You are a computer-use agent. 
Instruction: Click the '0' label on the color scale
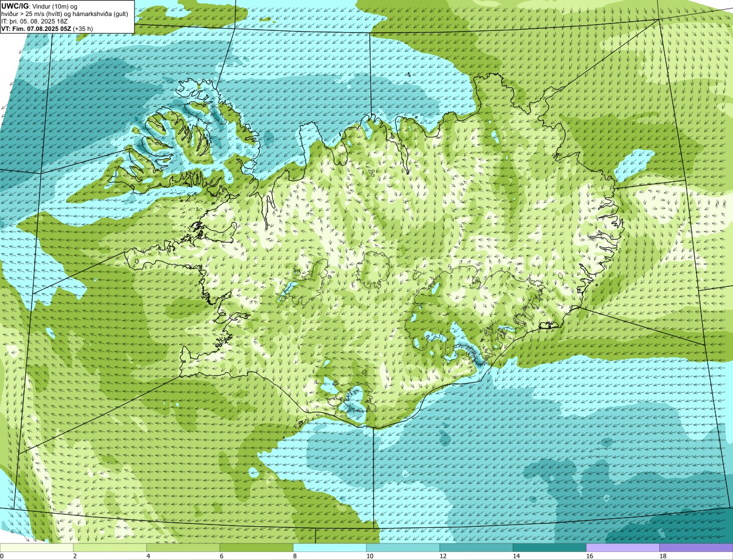point(2,556)
